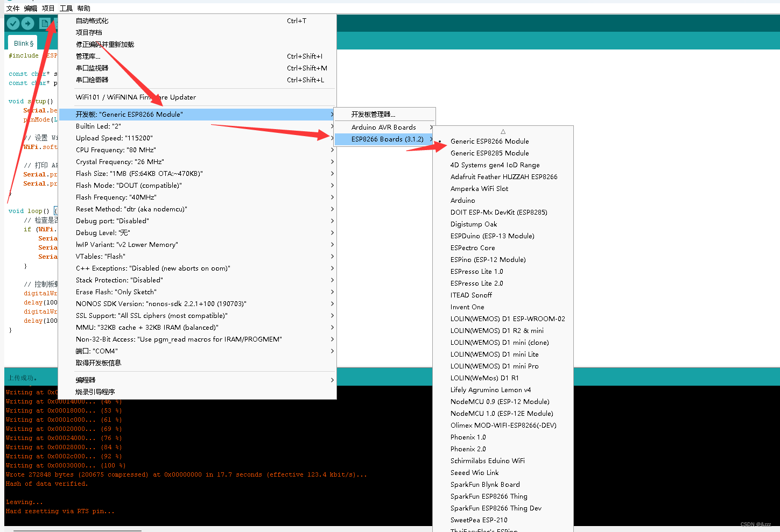The image size is (780, 532).
Task: Select NodeMCU 0.9 (ESP-12 Module)
Action: 503,401
